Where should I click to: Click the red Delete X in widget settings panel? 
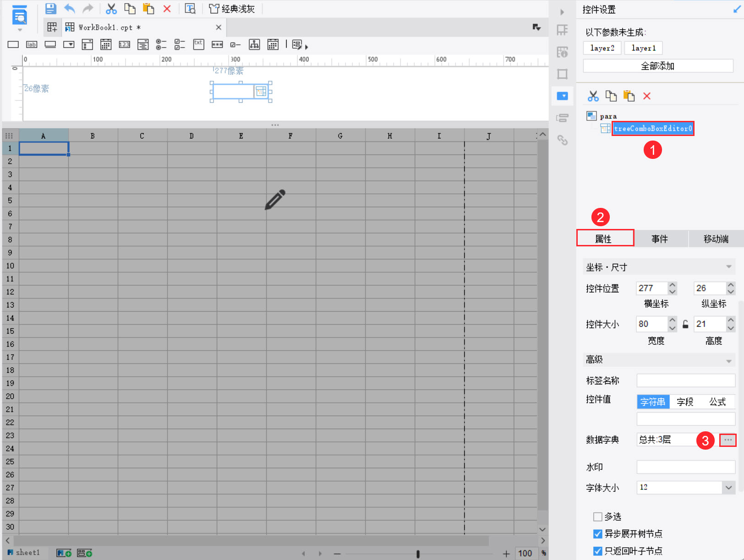(647, 96)
